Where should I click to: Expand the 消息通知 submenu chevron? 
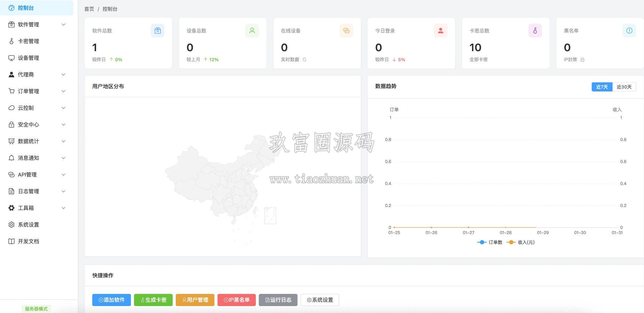pos(63,158)
